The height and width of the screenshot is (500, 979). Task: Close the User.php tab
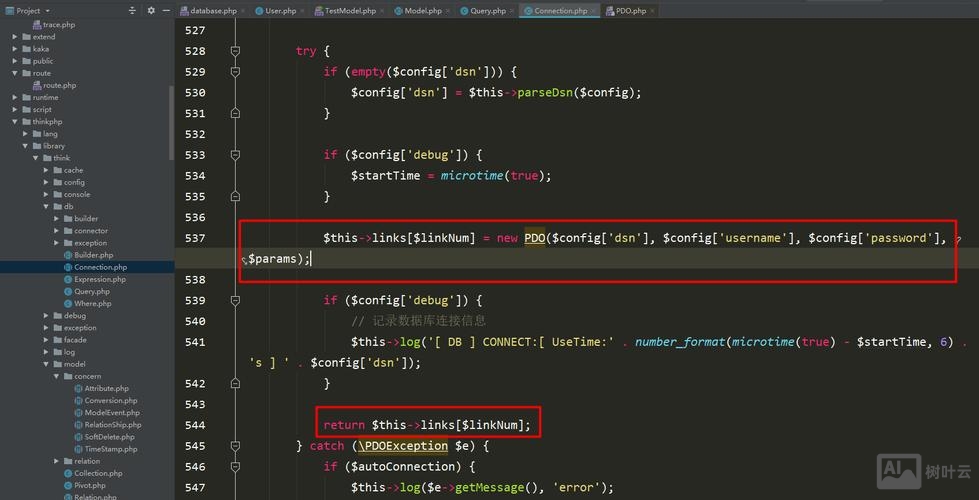pos(302,11)
